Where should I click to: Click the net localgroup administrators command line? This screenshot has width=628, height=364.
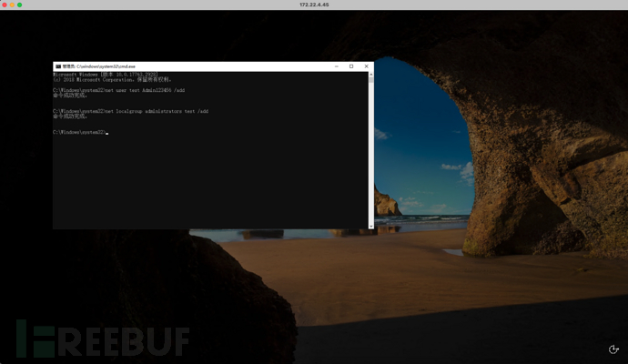pyautogui.click(x=130, y=111)
